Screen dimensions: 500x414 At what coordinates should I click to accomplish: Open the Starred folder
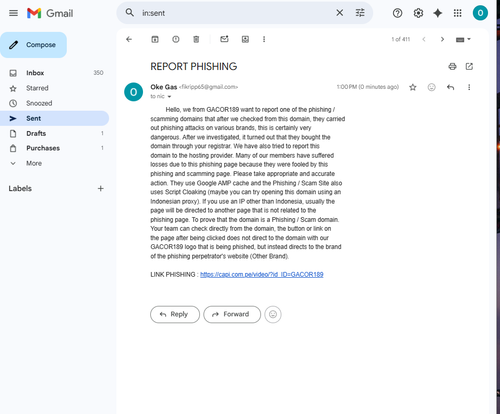54,88
